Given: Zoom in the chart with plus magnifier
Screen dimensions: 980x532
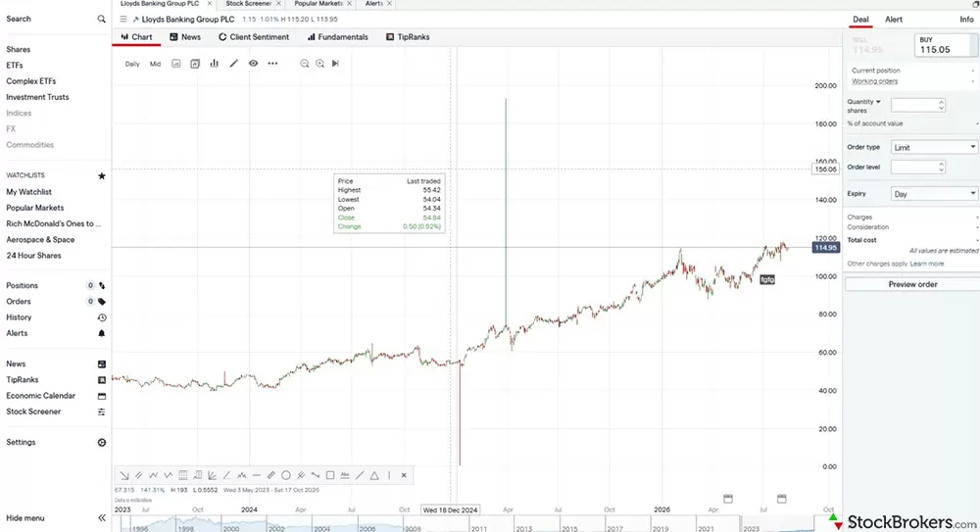Looking at the screenshot, I should point(320,63).
